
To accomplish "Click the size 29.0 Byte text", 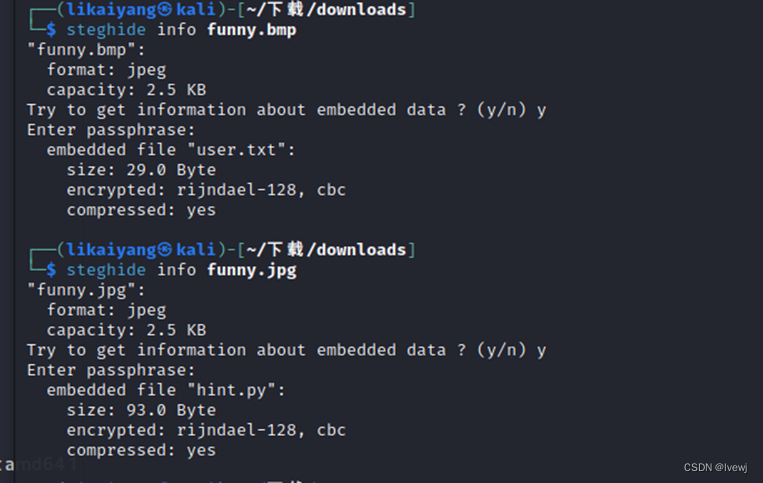I will point(141,170).
